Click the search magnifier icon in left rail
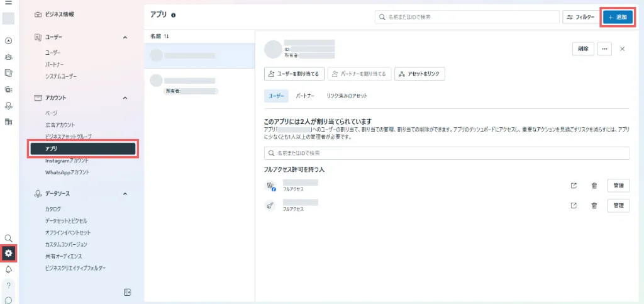Image resolution: width=644 pixels, height=304 pixels. 9,239
